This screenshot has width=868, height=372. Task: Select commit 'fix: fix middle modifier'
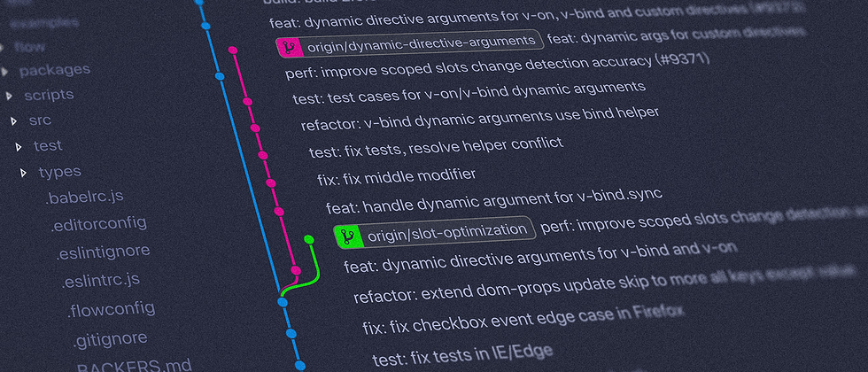[x=396, y=175]
